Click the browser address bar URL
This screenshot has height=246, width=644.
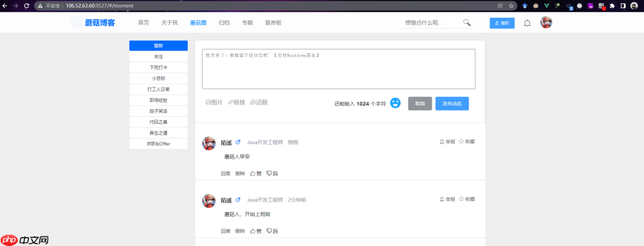100,6
